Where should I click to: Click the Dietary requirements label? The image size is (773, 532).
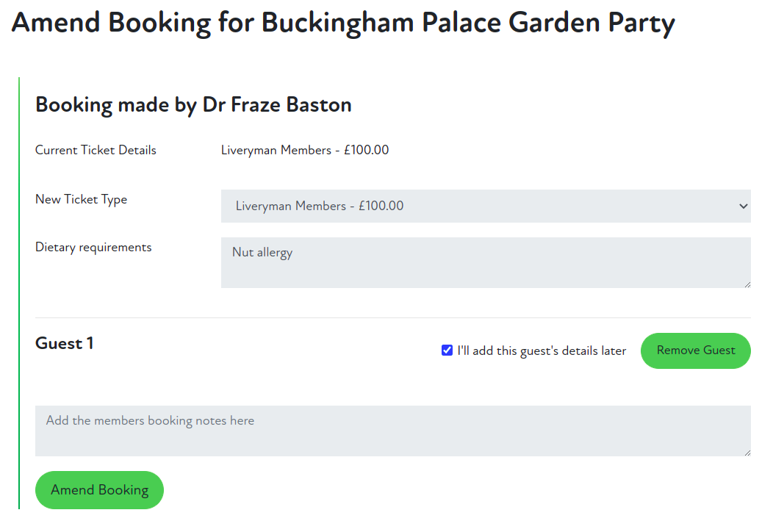[x=93, y=247]
